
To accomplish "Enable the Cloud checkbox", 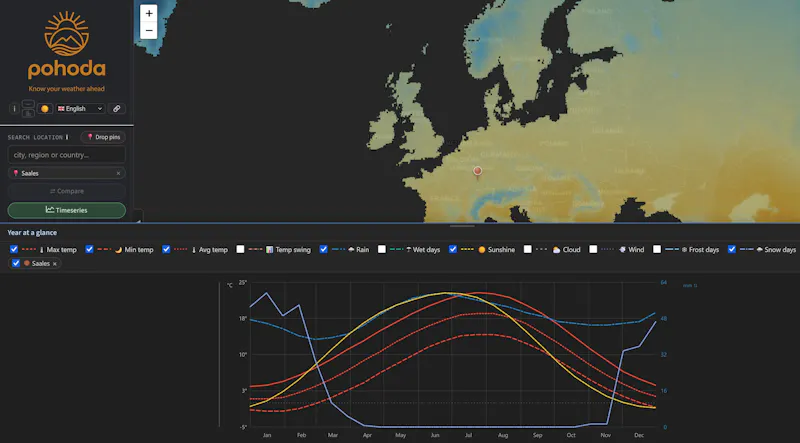I will coord(528,249).
